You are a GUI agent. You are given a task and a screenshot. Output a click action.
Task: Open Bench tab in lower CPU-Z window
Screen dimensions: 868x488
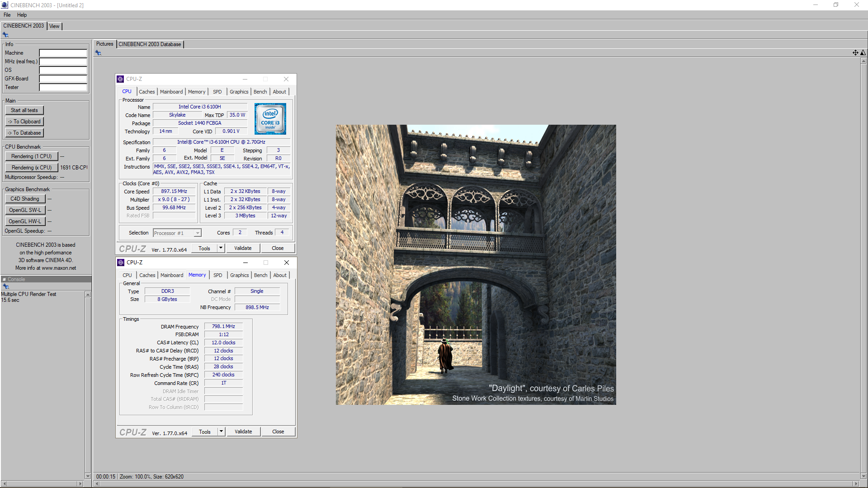pos(260,275)
